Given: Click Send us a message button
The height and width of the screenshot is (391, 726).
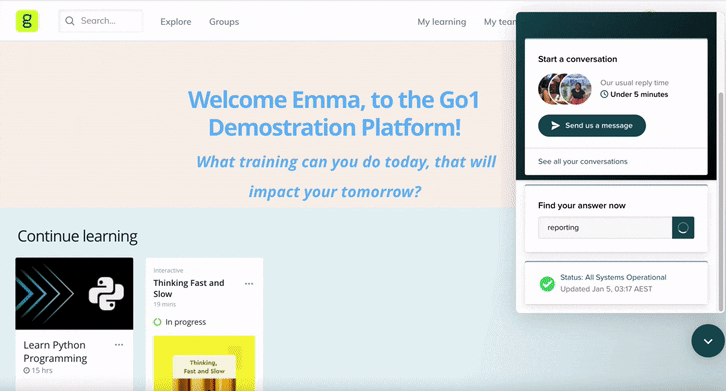Looking at the screenshot, I should click(592, 126).
